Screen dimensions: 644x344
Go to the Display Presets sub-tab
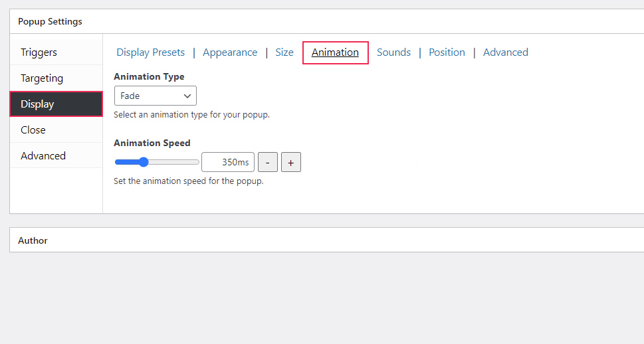[x=151, y=52]
